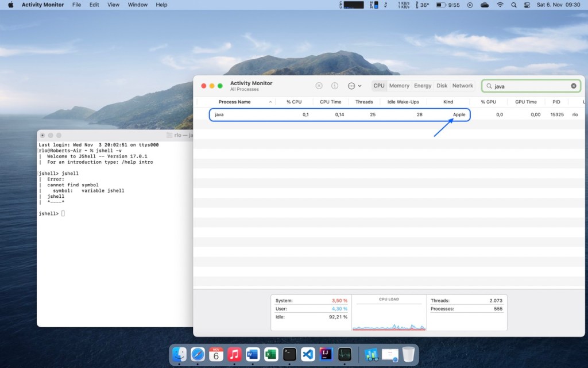The image size is (588, 368).
Task: Open the More options ellipsis icon
Action: (350, 85)
